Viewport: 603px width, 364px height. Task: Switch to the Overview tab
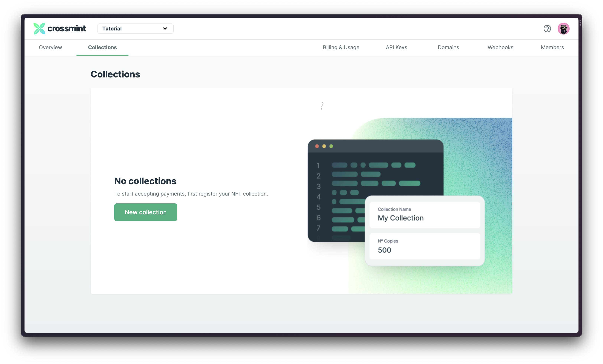[50, 48]
